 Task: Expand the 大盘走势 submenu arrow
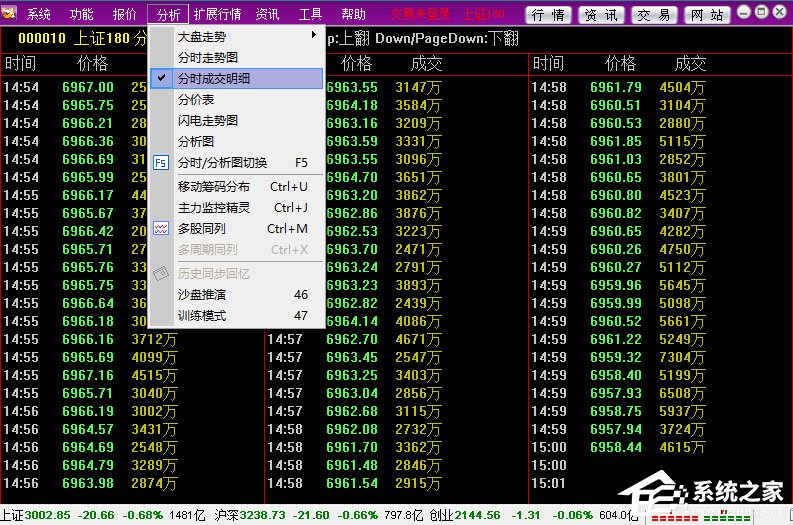click(314, 35)
